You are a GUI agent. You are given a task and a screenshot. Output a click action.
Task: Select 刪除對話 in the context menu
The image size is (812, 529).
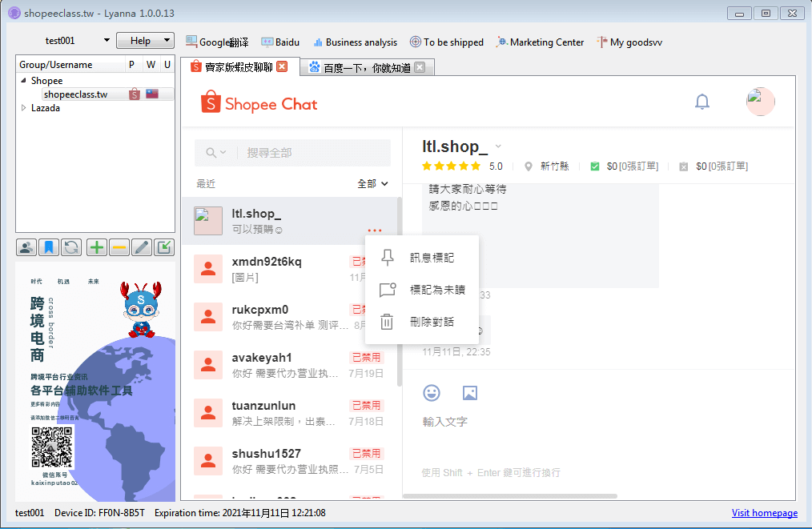[421, 322]
